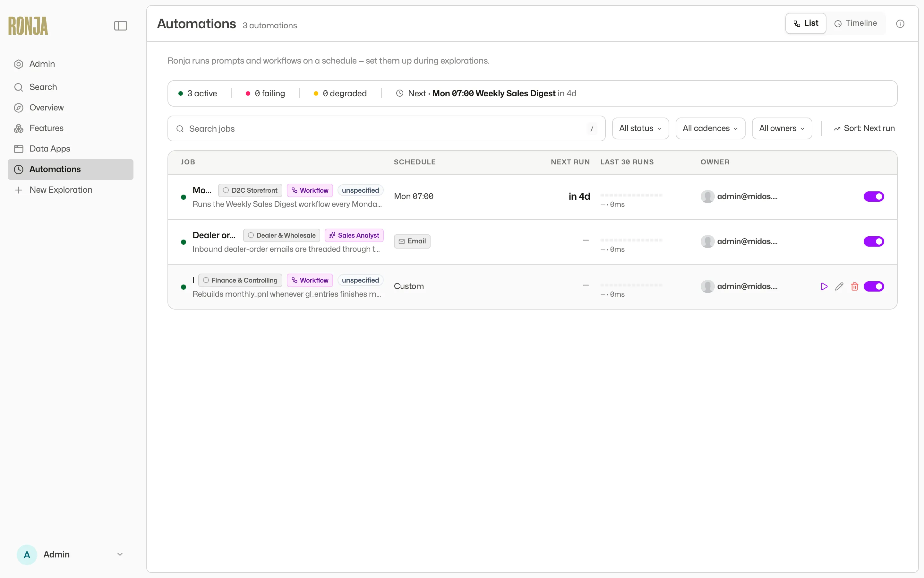Screen dimensions: 924x578
Task: Click the Finance & Controlling tag
Action: [240, 280]
